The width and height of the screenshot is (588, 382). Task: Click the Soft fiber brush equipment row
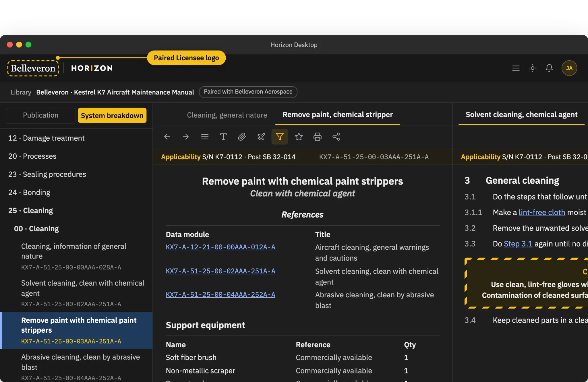(303, 358)
